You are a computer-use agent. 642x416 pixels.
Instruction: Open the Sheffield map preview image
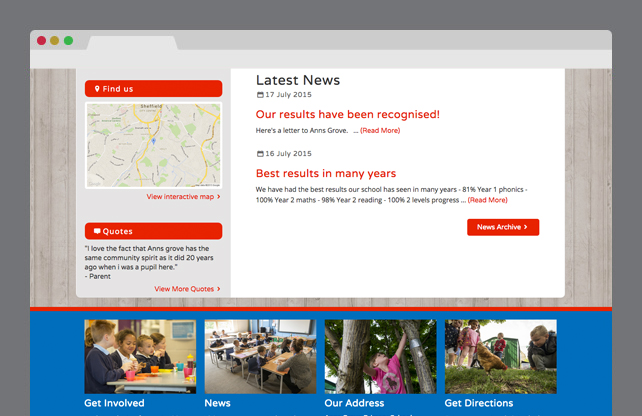click(153, 146)
